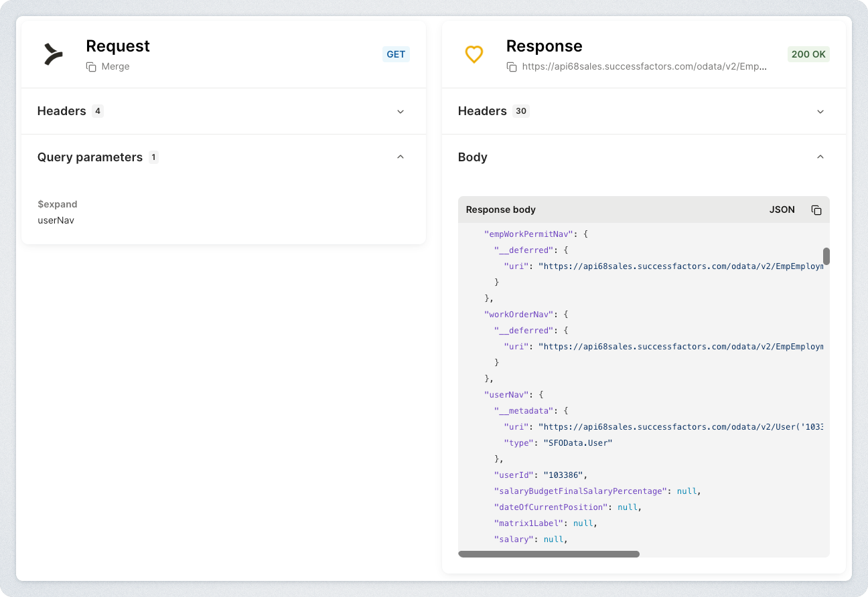The image size is (868, 597).
Task: Click the vertical scrollbar in response body
Action: (826, 256)
